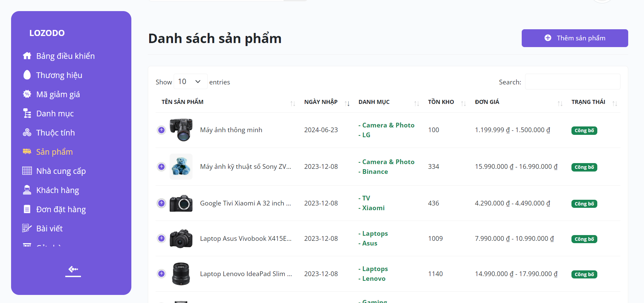The image size is (644, 303).
Task: Click the LG category link
Action: (364, 135)
